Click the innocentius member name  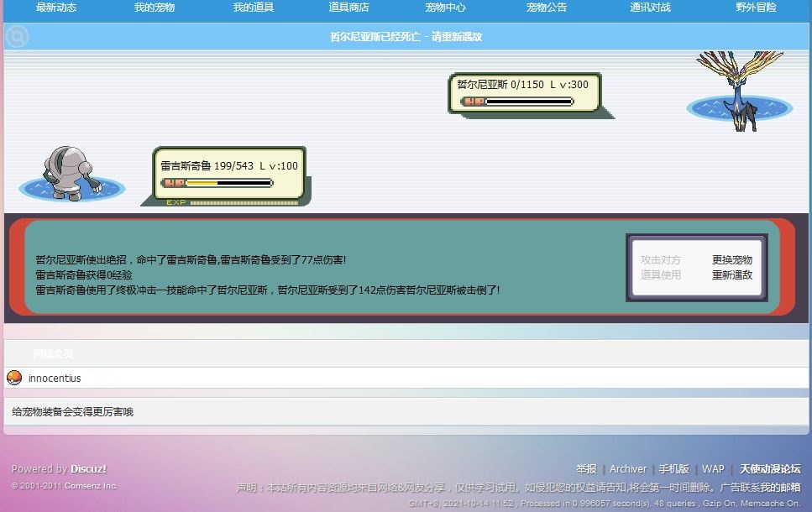click(55, 379)
